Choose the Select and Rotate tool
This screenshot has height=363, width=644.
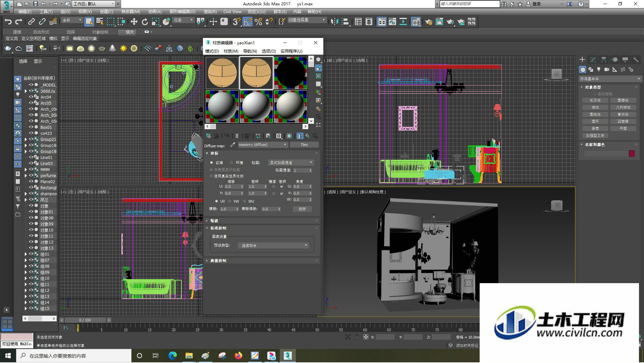point(145,22)
